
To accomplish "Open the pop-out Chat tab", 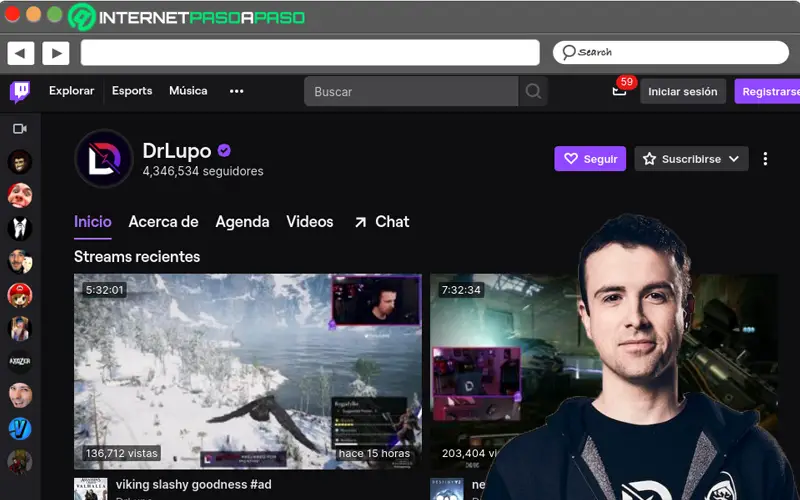I will [382, 221].
